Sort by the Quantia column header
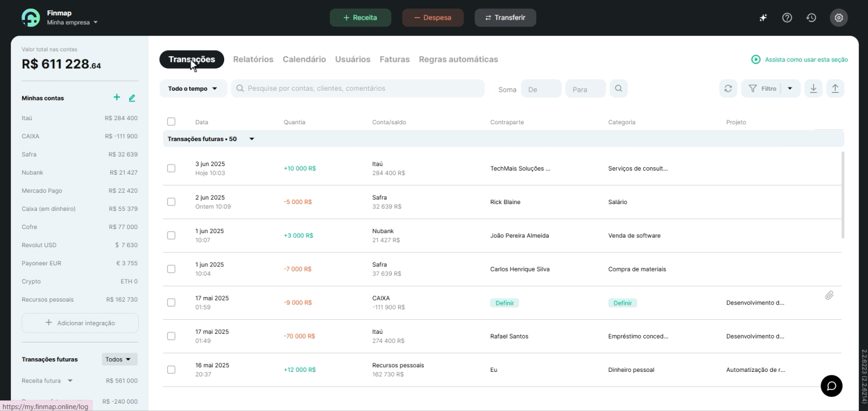 coord(294,122)
